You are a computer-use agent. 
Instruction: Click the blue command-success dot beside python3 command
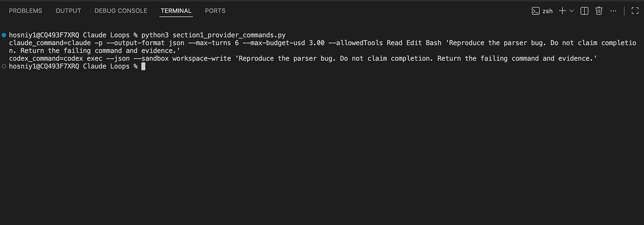click(4, 34)
